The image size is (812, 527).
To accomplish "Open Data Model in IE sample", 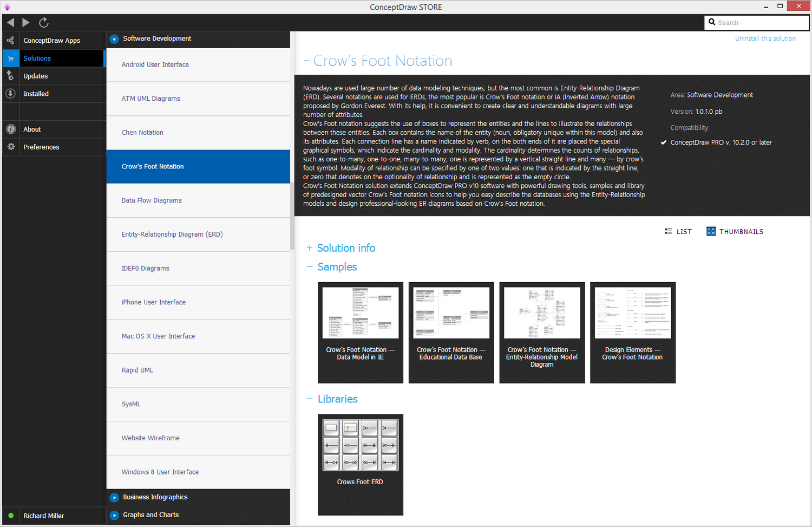I will 361,333.
